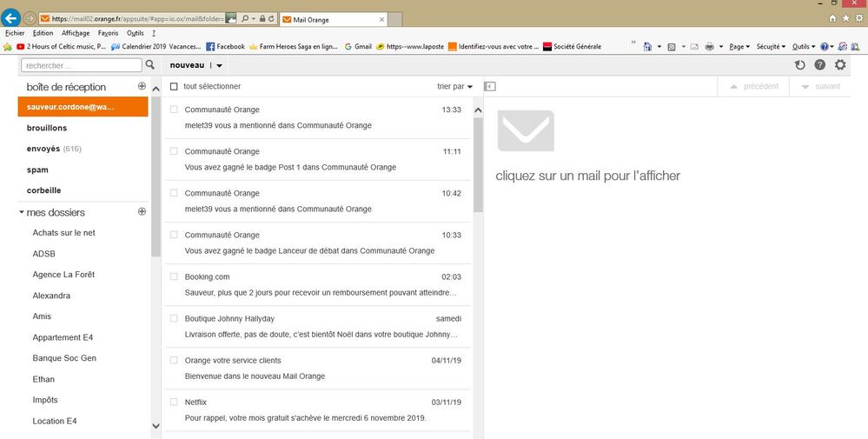Open the Banque Soc Gen folder
868x439 pixels.
(x=64, y=358)
